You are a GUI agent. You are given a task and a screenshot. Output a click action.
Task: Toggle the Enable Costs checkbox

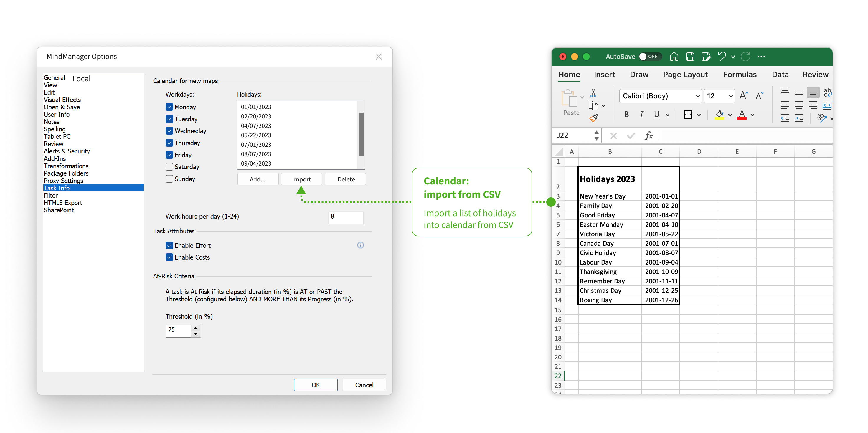[x=169, y=257]
